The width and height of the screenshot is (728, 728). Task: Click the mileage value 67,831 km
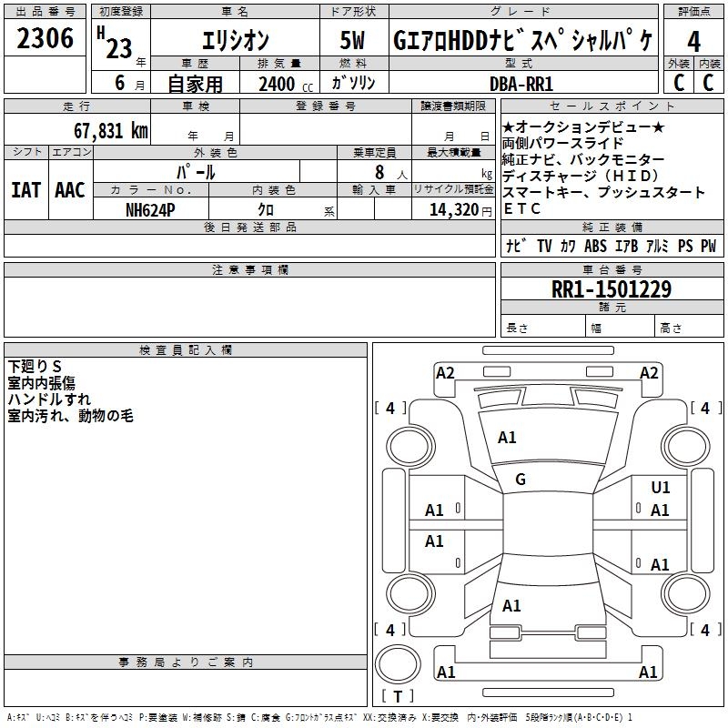point(110,130)
